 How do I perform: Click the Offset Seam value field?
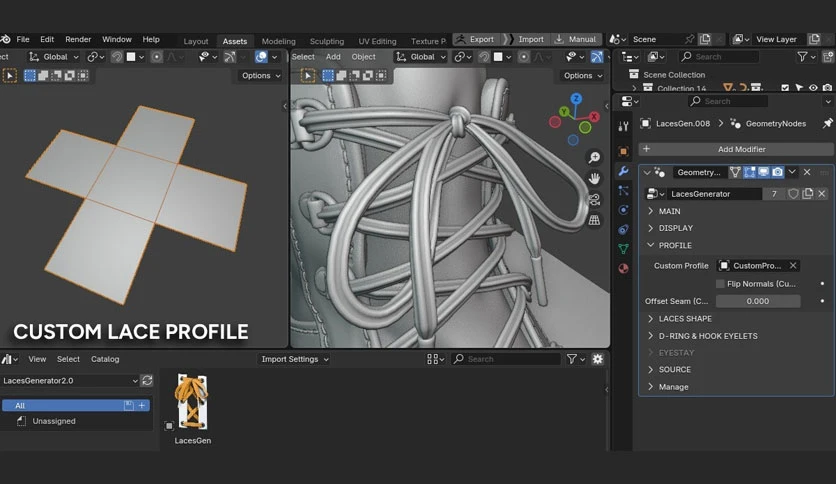758,301
